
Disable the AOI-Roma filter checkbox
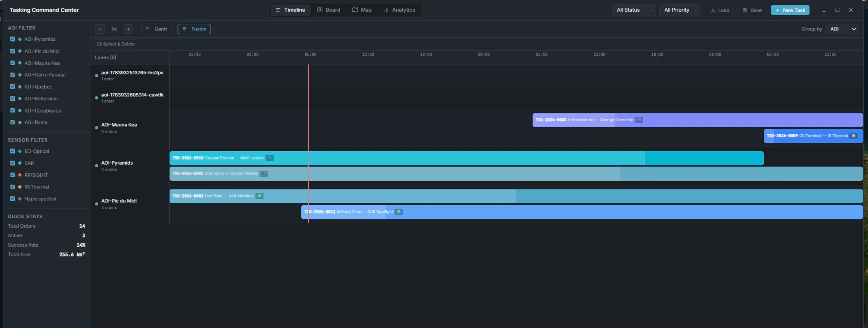tap(13, 123)
